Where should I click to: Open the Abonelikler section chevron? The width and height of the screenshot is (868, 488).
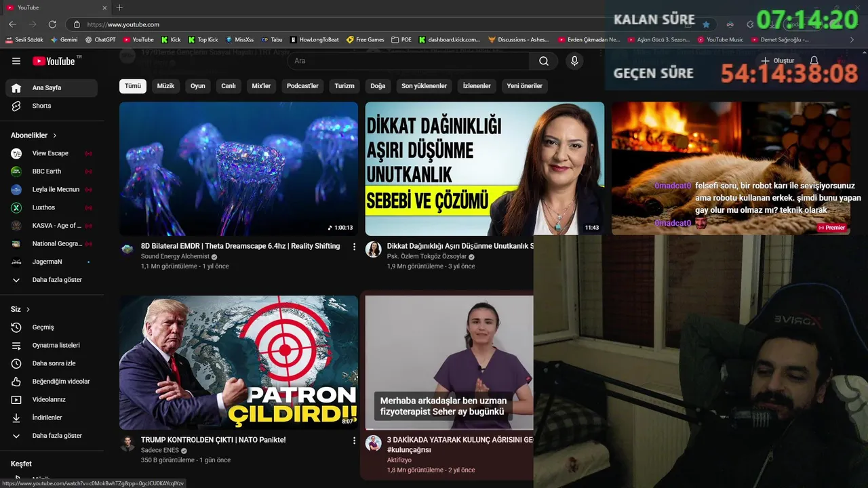click(55, 136)
